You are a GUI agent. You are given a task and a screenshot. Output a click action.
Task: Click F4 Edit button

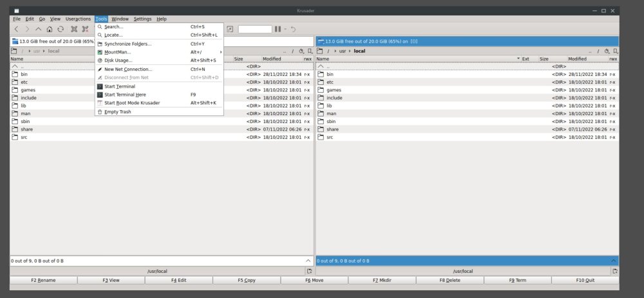point(178,281)
